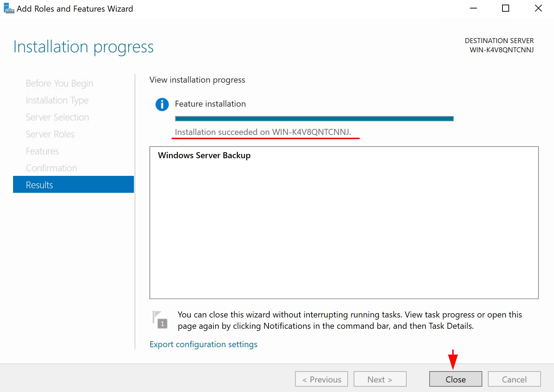
Task: Click the feature installation progress bar
Action: pos(314,119)
